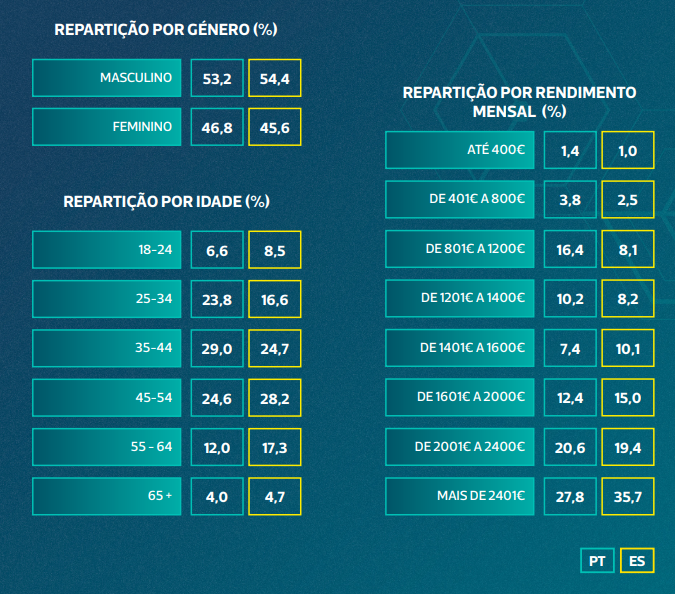Select the MAIS DE 2401€ label
Viewport: 675px width, 594px height.
pyautogui.click(x=460, y=495)
